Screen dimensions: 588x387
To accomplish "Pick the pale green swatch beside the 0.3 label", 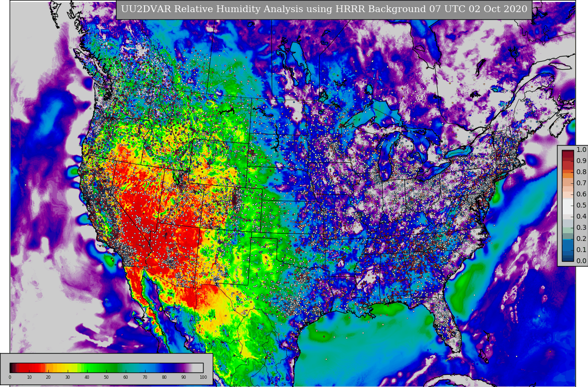I will pos(568,230).
